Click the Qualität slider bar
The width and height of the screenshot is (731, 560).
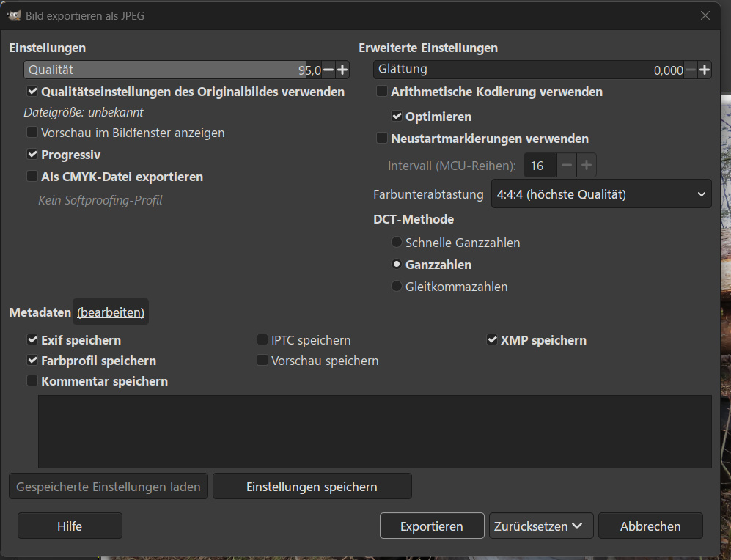tap(161, 70)
